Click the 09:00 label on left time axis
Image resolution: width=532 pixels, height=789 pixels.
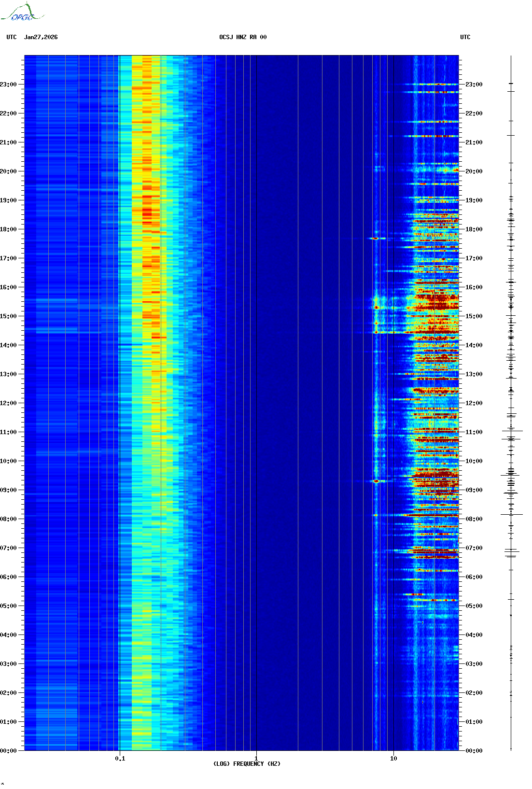pyautogui.click(x=9, y=490)
